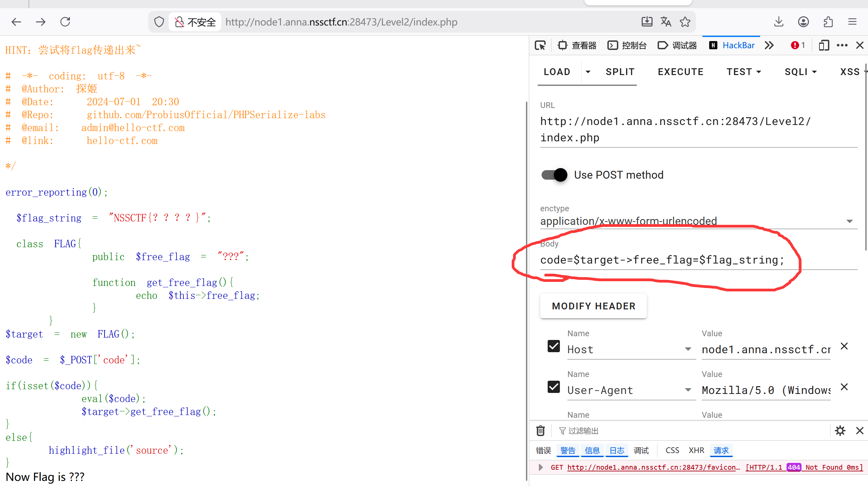Clear console output with trash icon
The width and height of the screenshot is (868, 487).
[540, 431]
